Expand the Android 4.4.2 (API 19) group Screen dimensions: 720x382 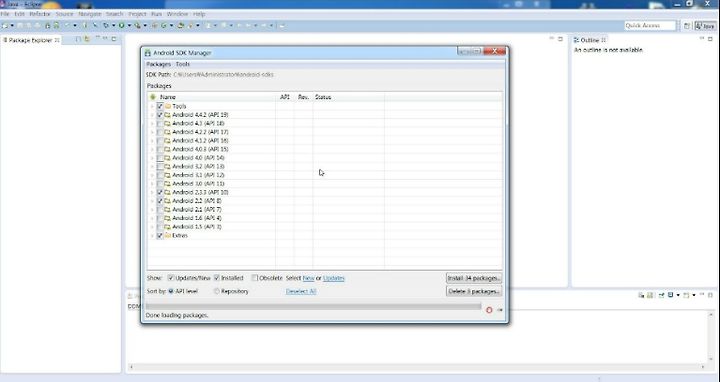pos(152,115)
